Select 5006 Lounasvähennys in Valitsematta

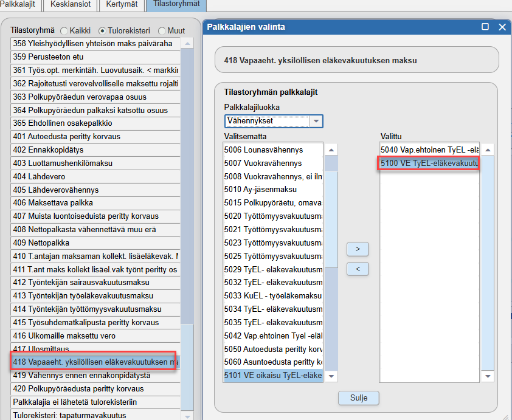click(273, 150)
